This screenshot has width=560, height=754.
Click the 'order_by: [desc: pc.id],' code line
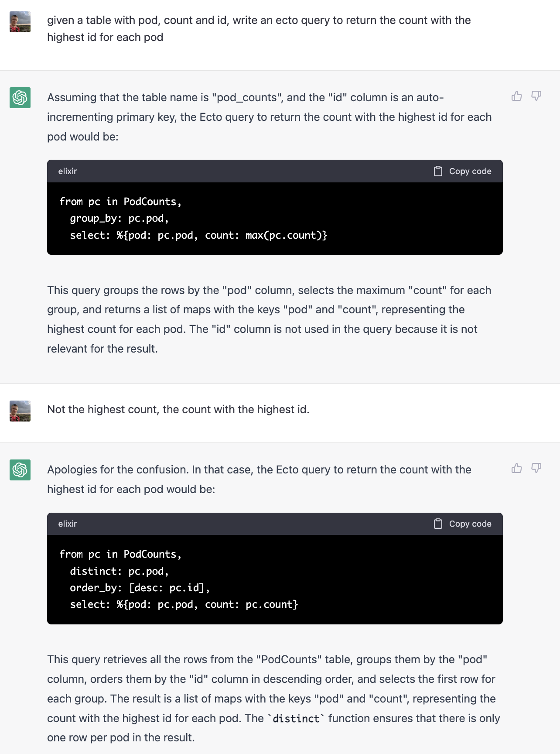(140, 588)
